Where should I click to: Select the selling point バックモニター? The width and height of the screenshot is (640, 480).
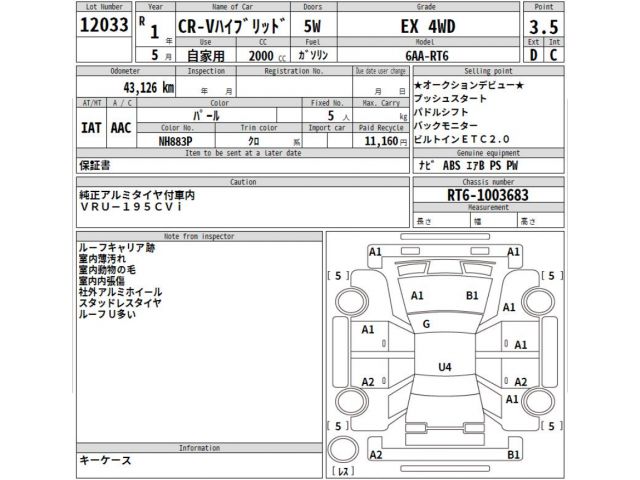445,125
